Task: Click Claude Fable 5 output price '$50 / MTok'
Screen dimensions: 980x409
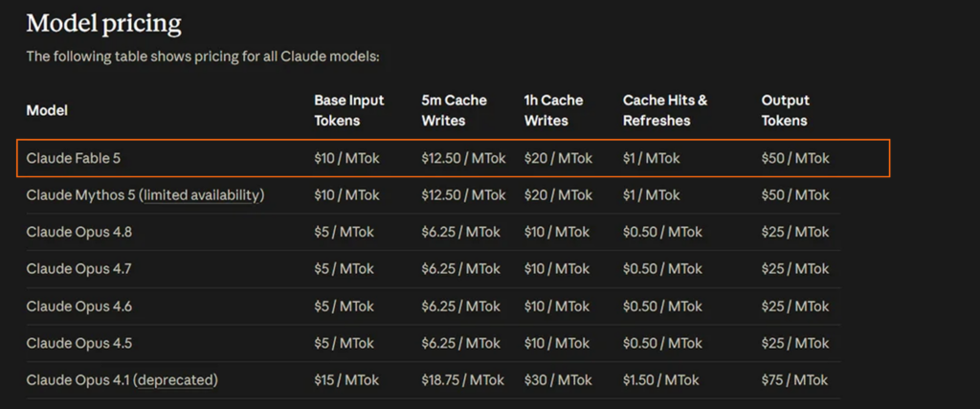Action: click(x=795, y=158)
